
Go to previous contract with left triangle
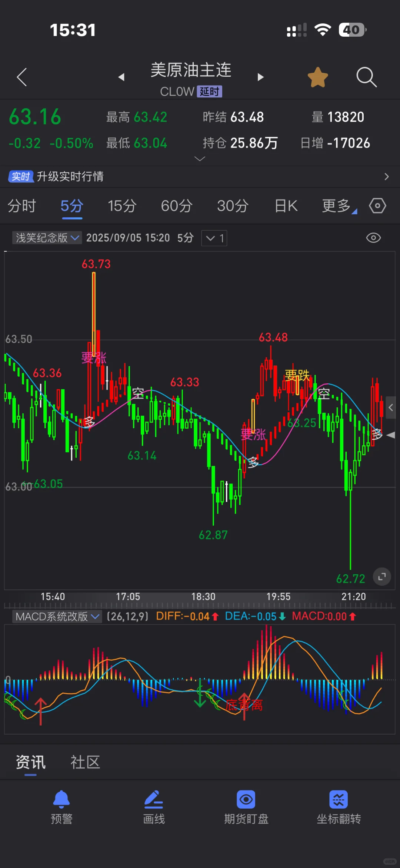tap(121, 77)
